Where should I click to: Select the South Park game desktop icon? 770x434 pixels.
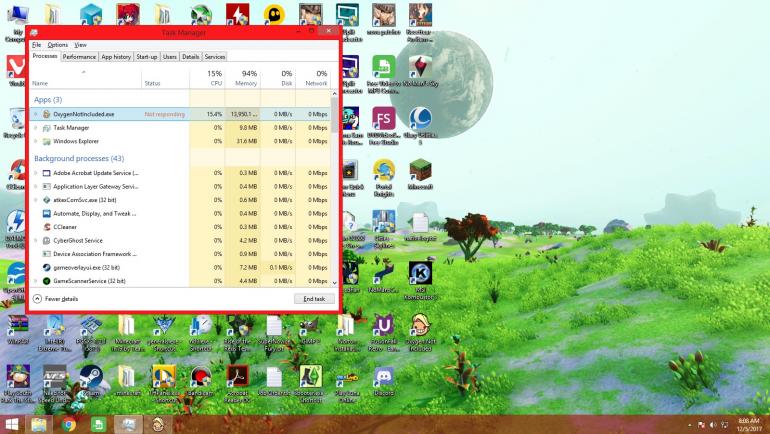tap(17, 384)
